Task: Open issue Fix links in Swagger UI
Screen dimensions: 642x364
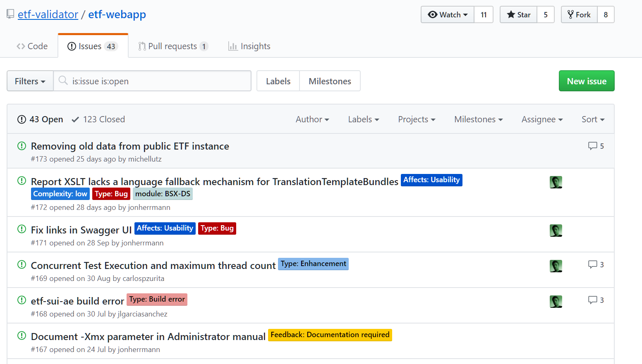Action: coord(81,230)
